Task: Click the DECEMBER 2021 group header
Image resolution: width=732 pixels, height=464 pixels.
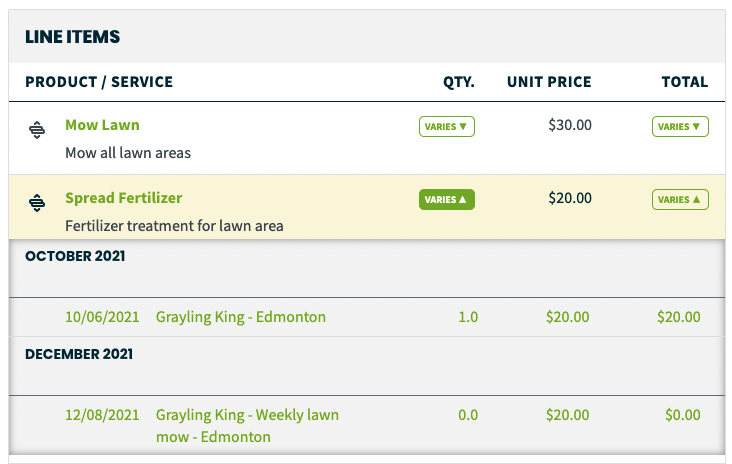Action: (x=79, y=354)
